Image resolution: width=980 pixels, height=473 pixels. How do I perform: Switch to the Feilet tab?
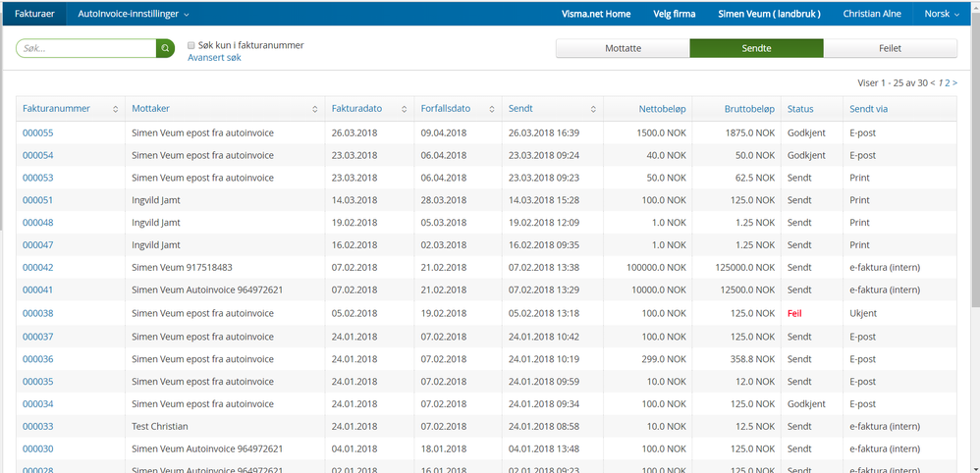click(x=890, y=48)
